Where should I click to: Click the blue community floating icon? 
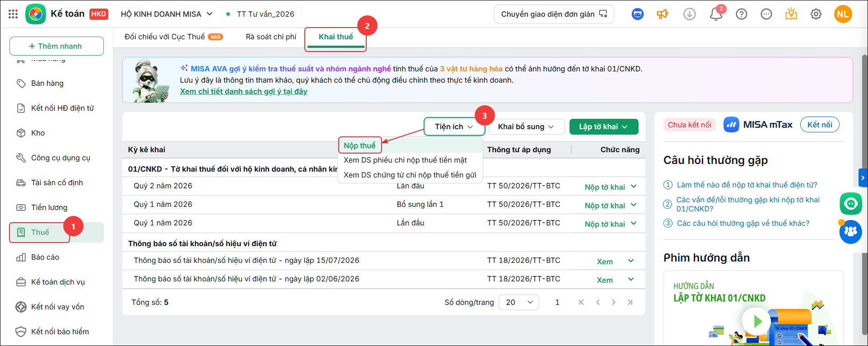click(x=851, y=232)
